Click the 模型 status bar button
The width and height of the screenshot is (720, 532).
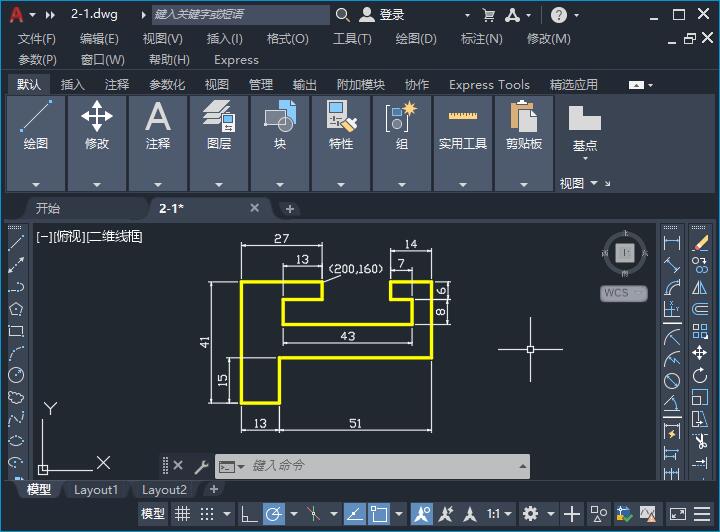coord(153,514)
